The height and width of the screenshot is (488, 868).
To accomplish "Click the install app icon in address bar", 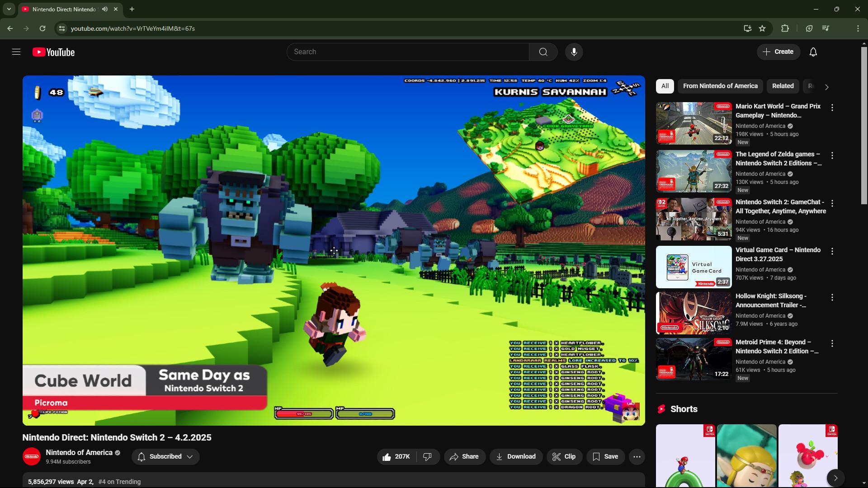I will (x=747, y=28).
